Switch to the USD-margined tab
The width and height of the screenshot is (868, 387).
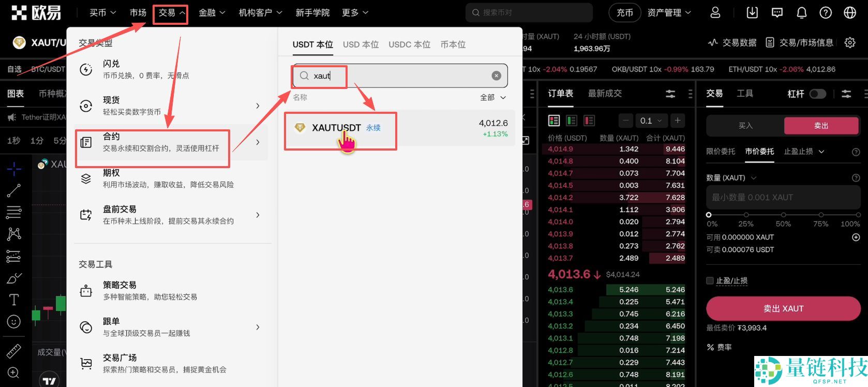click(361, 44)
